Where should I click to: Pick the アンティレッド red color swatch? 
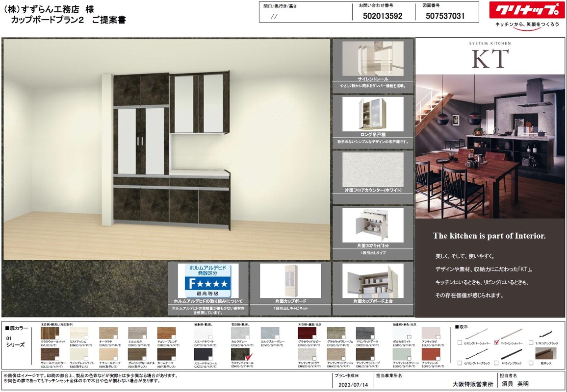click(431, 354)
